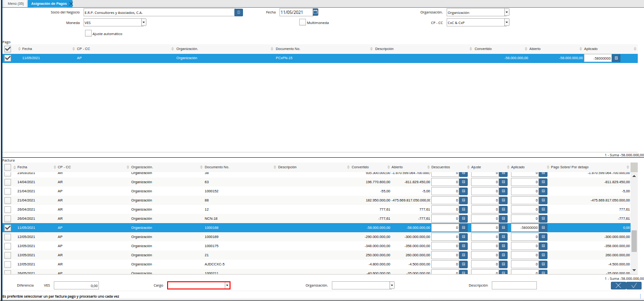Open the Socio del Negocio lookup icon
Image resolution: width=644 pixels, height=301 pixels.
pos(239,13)
